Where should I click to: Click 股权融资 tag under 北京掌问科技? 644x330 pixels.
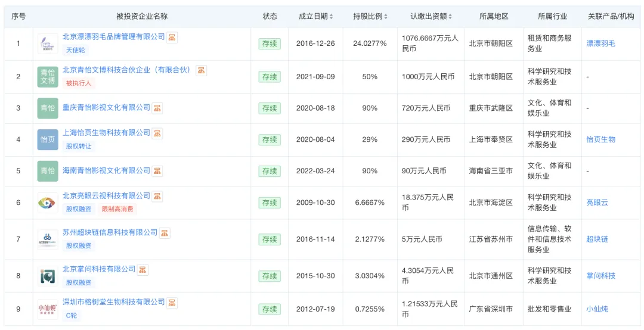[79, 283]
